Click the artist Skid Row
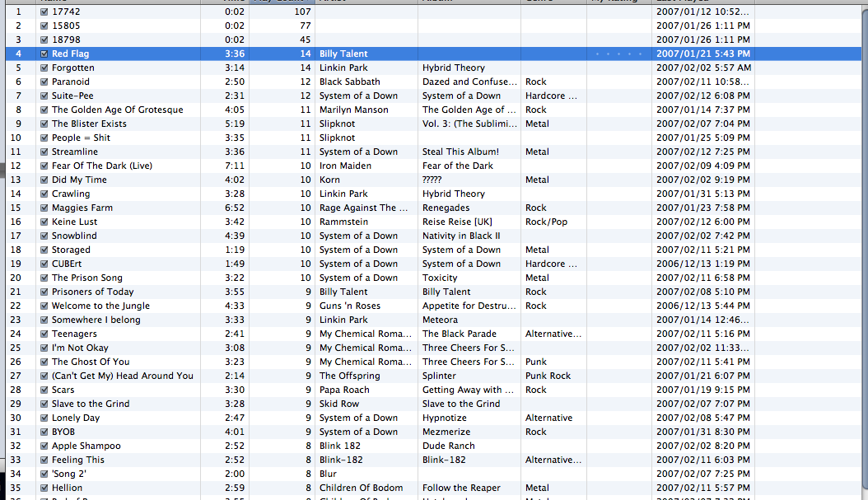The height and width of the screenshot is (500, 868). (339, 404)
